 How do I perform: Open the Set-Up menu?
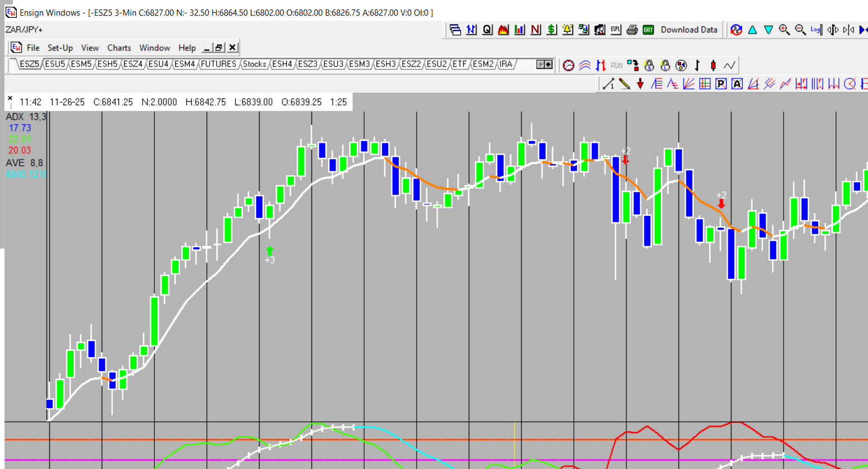tap(60, 48)
